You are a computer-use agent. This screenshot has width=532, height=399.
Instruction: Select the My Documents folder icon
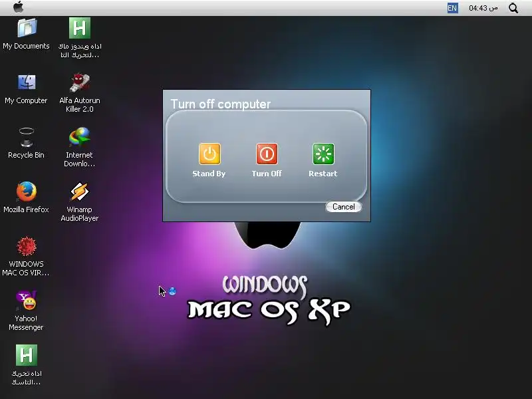pos(27,28)
